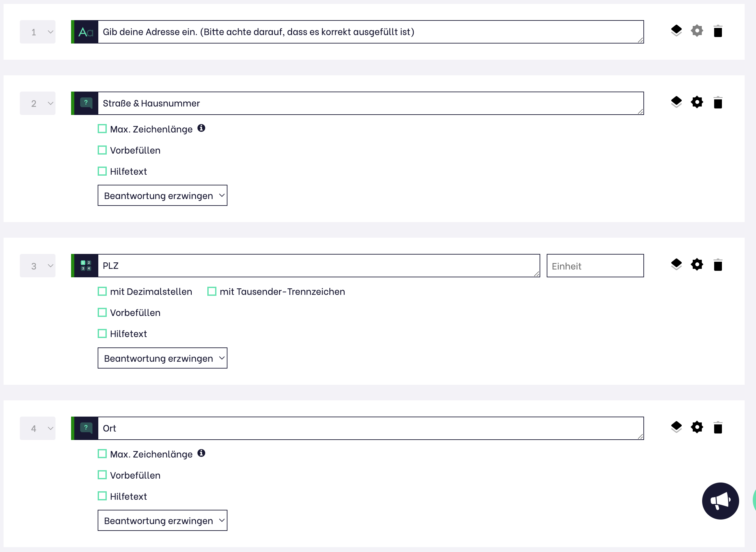Expand 'Beantwortung erzwingen' dropdown under Ort

162,520
